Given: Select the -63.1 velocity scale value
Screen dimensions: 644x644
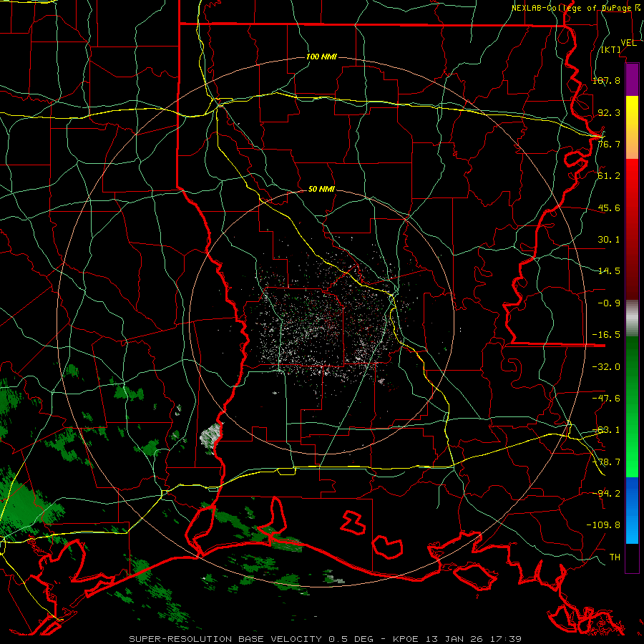Looking at the screenshot, I should [x=606, y=430].
